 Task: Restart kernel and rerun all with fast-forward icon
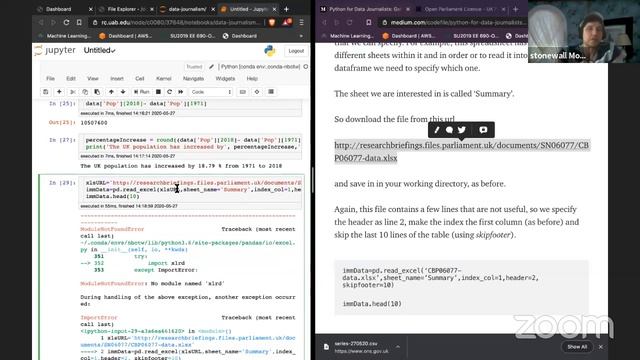(x=181, y=92)
